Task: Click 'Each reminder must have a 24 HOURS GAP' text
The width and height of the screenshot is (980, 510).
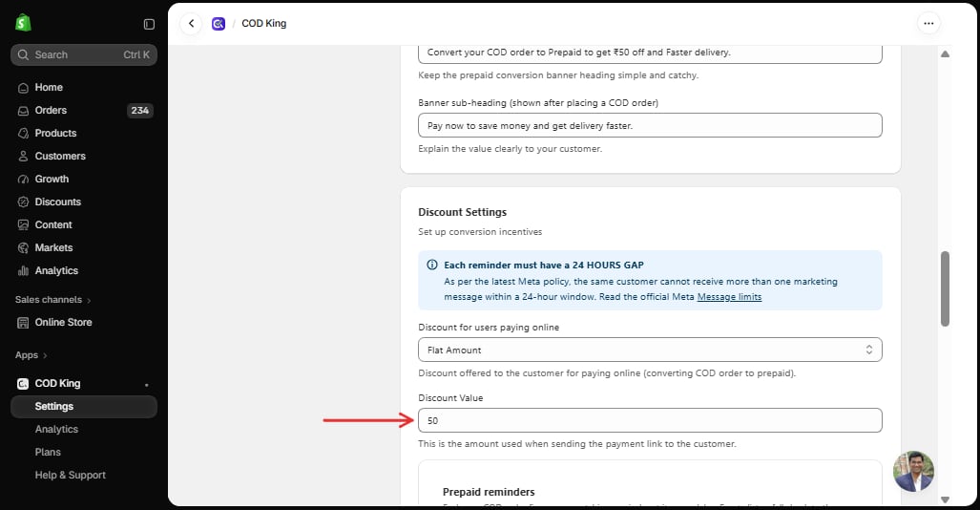Action: coord(544,266)
